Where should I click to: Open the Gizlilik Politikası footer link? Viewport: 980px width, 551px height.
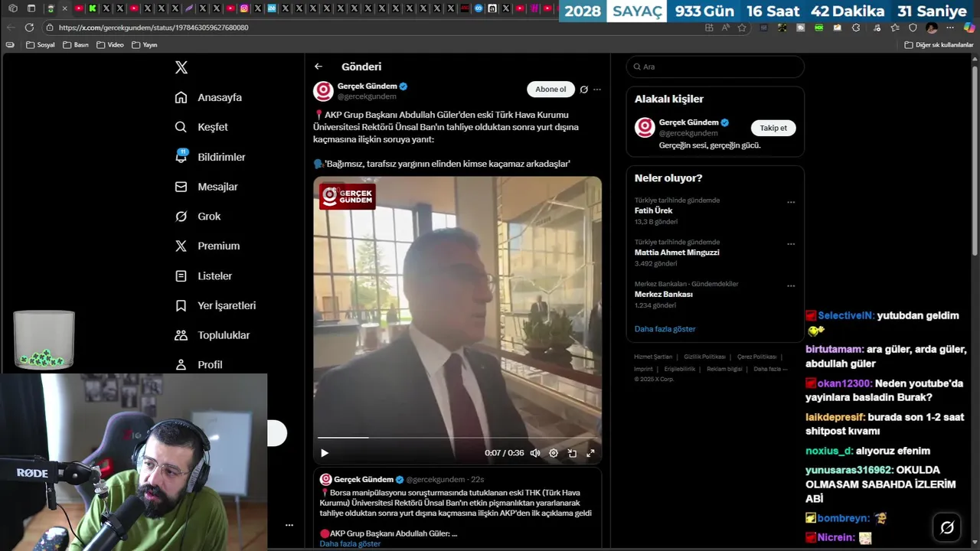704,357
